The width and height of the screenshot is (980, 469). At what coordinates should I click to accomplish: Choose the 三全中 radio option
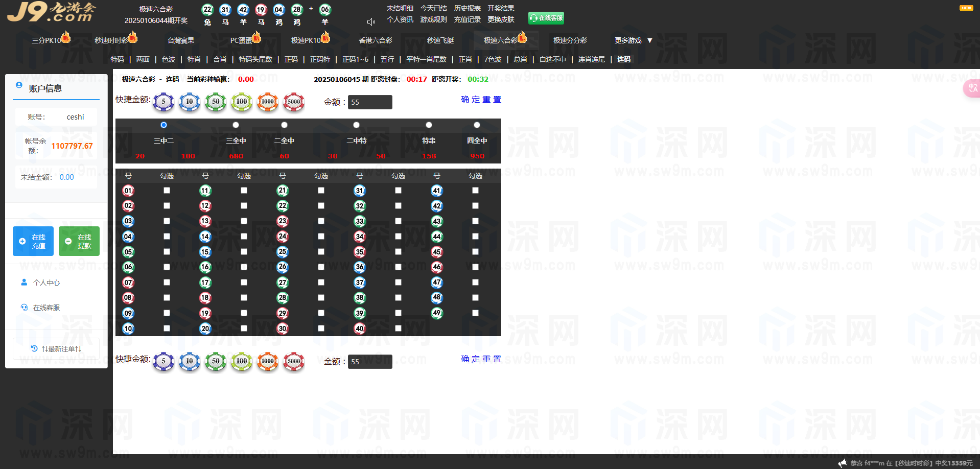(x=236, y=125)
